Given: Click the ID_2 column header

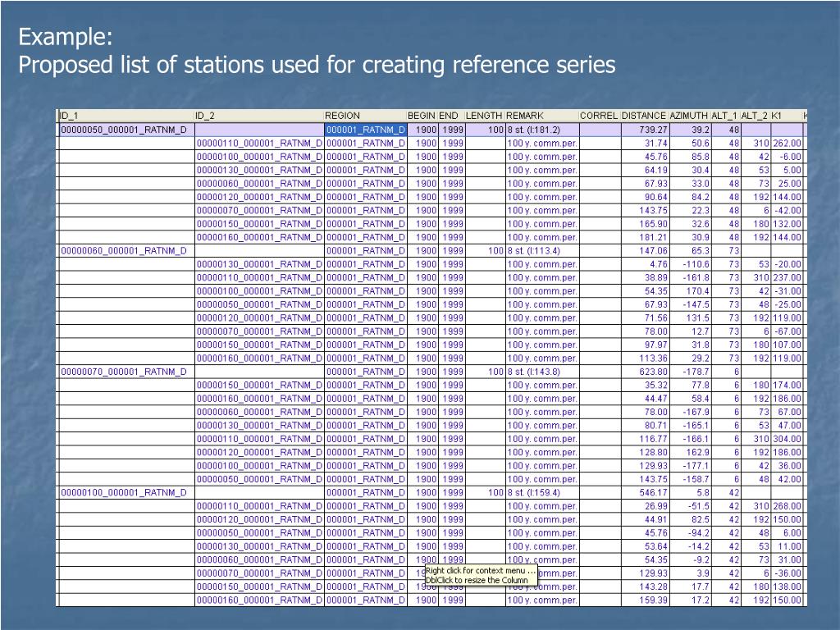Looking at the screenshot, I should pos(259,116).
